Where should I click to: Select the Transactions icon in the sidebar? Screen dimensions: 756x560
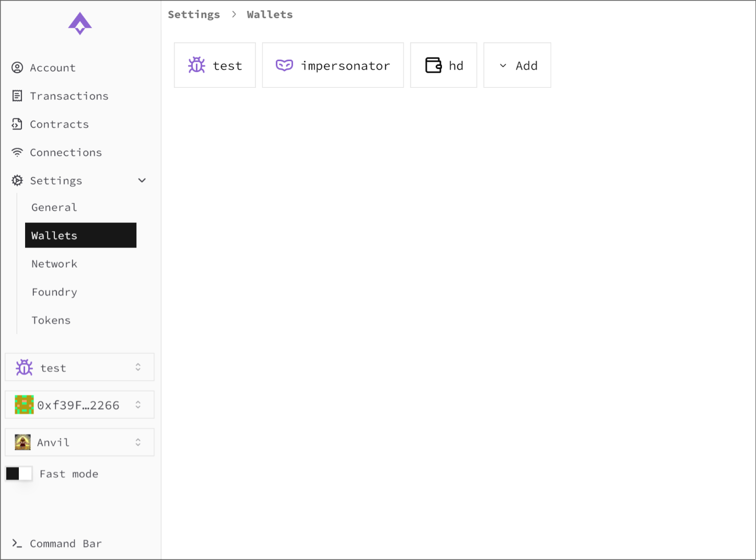tap(17, 96)
